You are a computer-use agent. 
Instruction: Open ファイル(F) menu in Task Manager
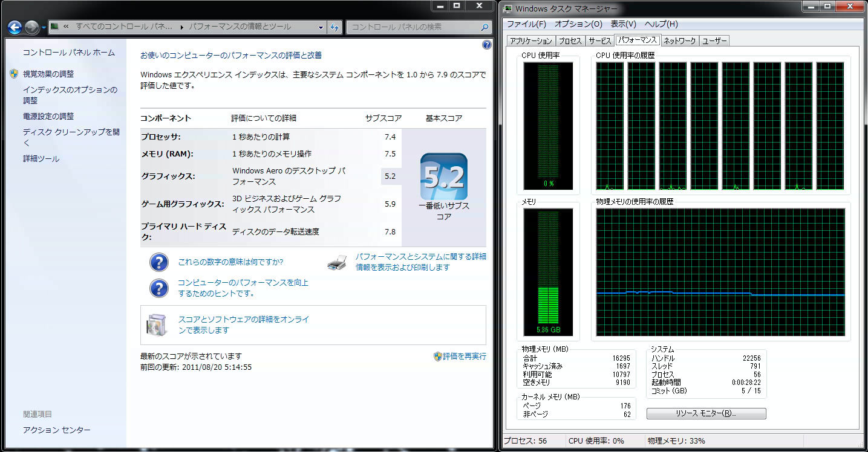(526, 24)
